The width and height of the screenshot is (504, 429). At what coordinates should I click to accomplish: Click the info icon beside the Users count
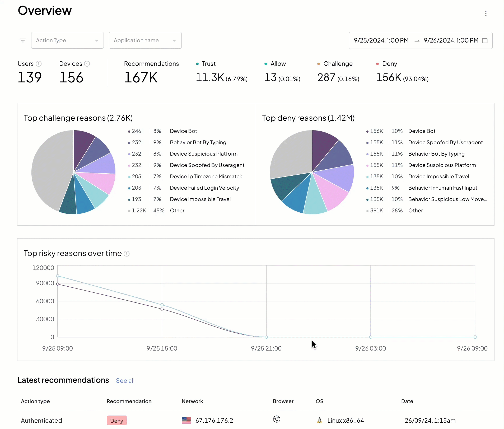pyautogui.click(x=39, y=64)
